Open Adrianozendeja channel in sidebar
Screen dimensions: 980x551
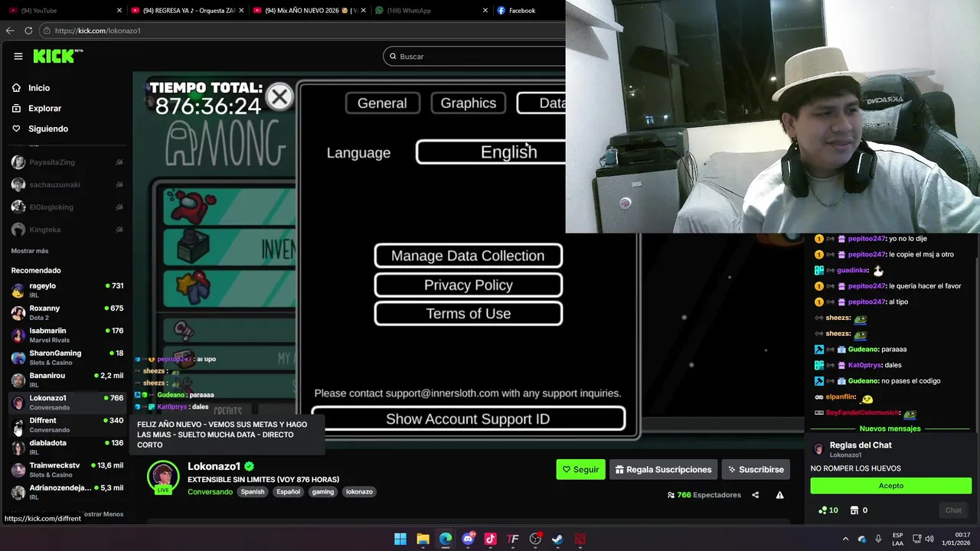[67, 492]
